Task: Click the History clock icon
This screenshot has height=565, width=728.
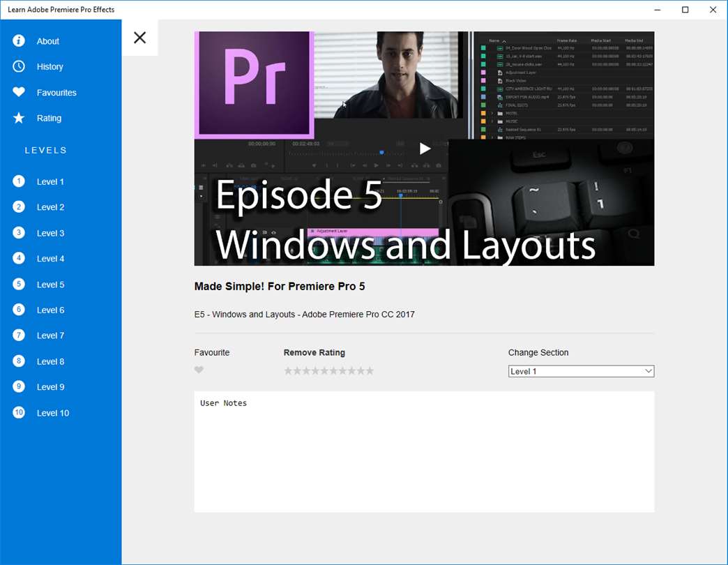Action: point(19,66)
